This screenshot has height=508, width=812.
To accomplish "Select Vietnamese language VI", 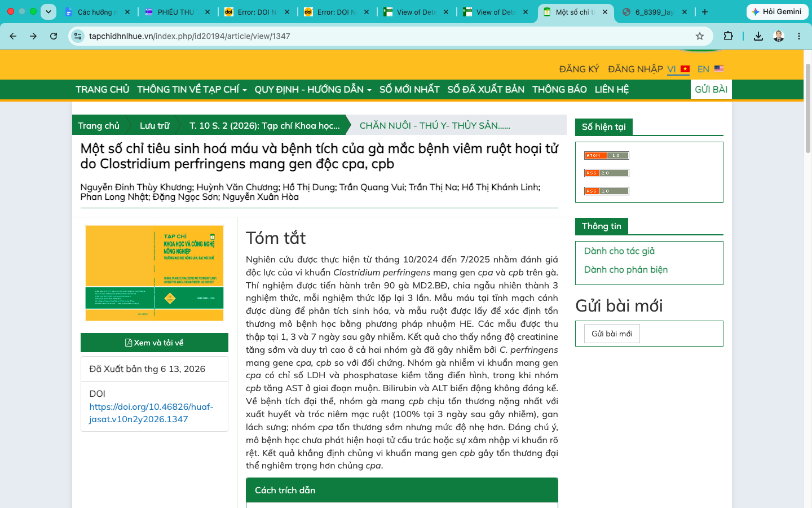I will coord(672,69).
